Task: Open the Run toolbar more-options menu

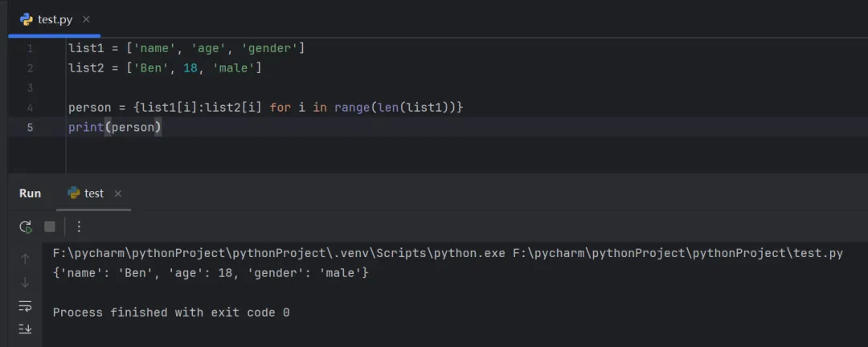Action: (x=79, y=227)
